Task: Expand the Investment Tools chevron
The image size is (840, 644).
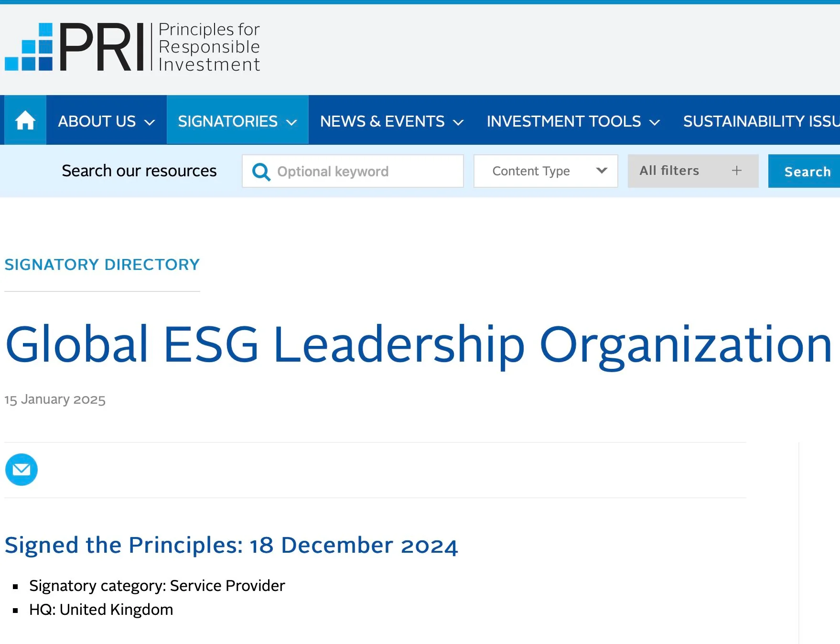Action: [x=655, y=122]
